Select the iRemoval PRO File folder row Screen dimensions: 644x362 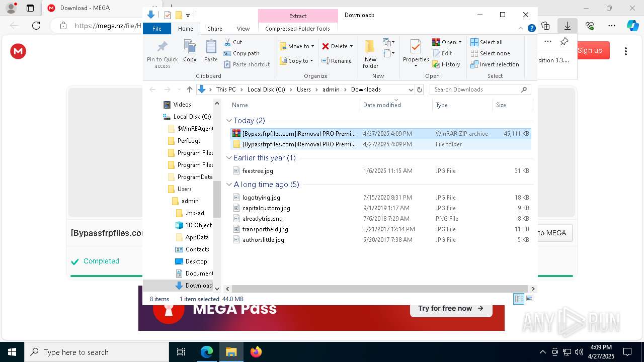(381, 144)
